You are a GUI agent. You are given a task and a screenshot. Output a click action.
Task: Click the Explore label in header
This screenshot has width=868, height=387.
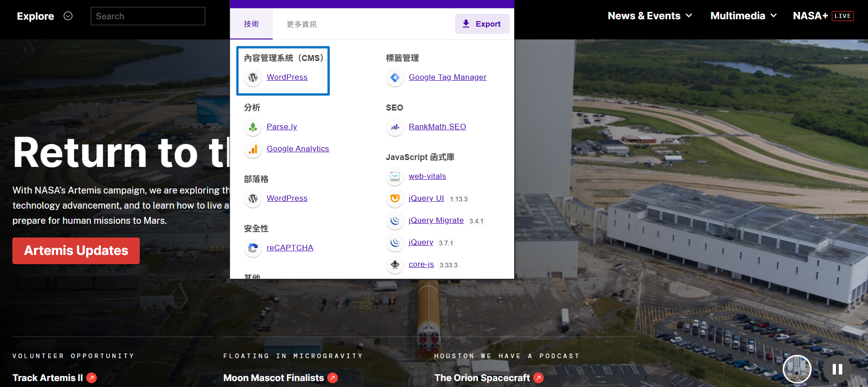pyautogui.click(x=35, y=16)
